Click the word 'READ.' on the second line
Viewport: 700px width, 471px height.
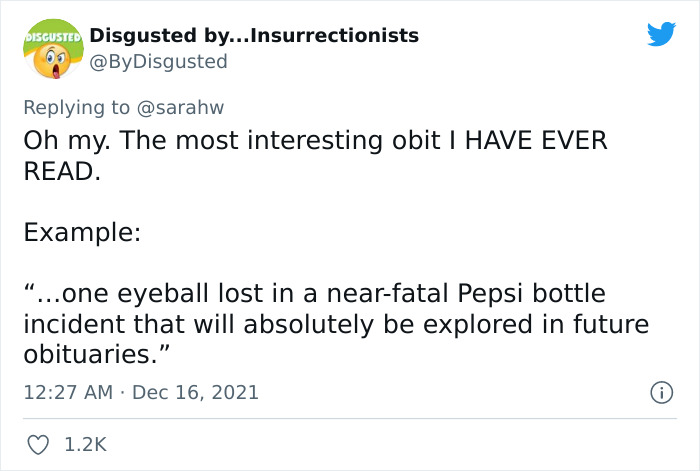62,171
